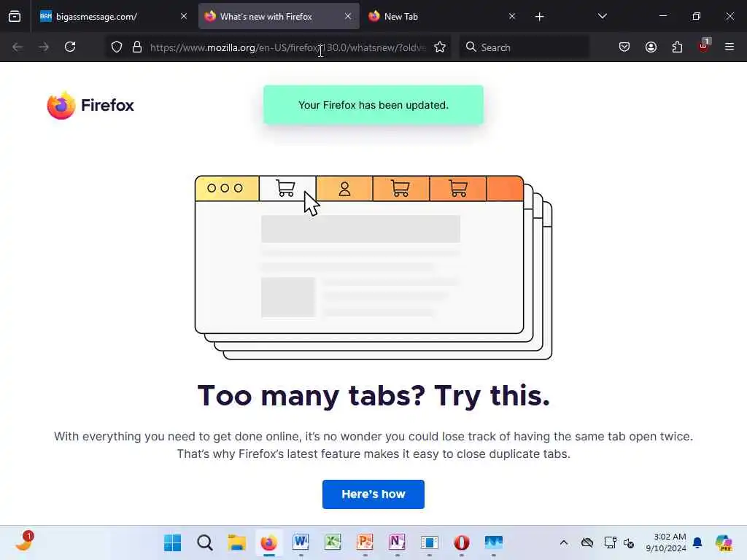747x560 pixels.
Task: Open the Copilot preview icon
Action: (x=724, y=542)
